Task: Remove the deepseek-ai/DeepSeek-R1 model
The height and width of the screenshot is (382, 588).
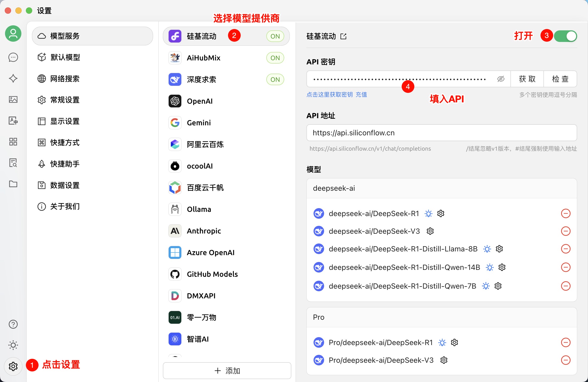Action: tap(566, 213)
